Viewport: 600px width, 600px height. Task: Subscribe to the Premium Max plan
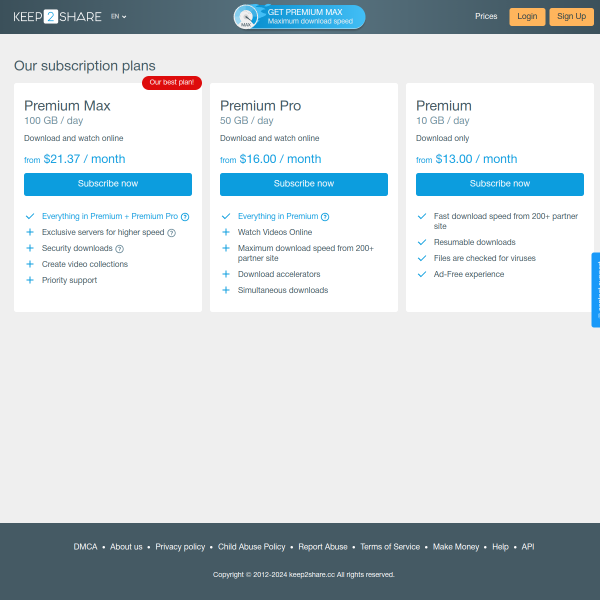108,184
